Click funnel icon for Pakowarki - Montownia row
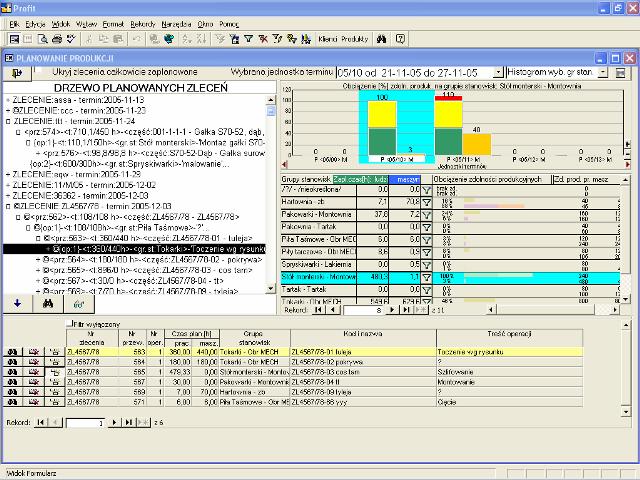This screenshot has width=640, height=480. (x=427, y=215)
